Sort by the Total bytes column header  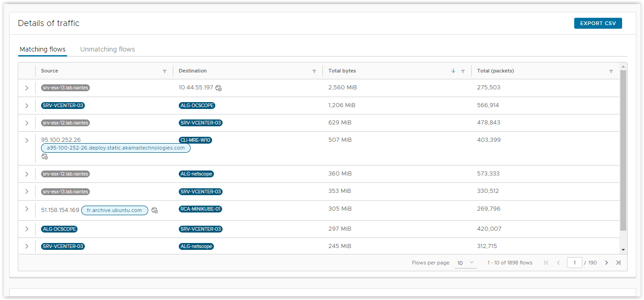342,71
